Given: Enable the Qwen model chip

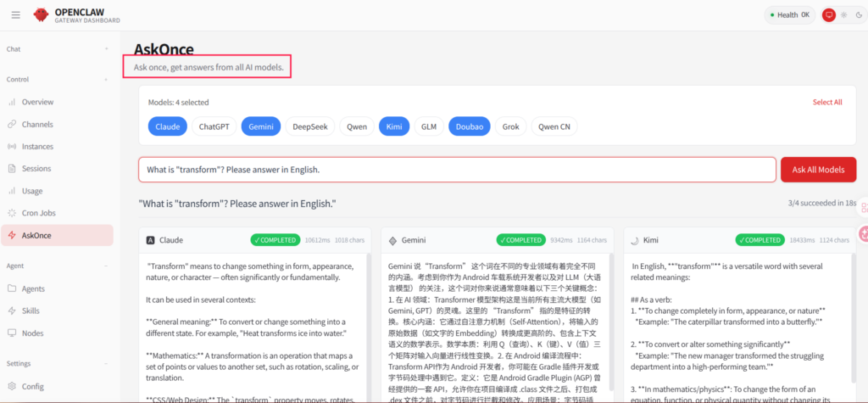Looking at the screenshot, I should point(357,126).
